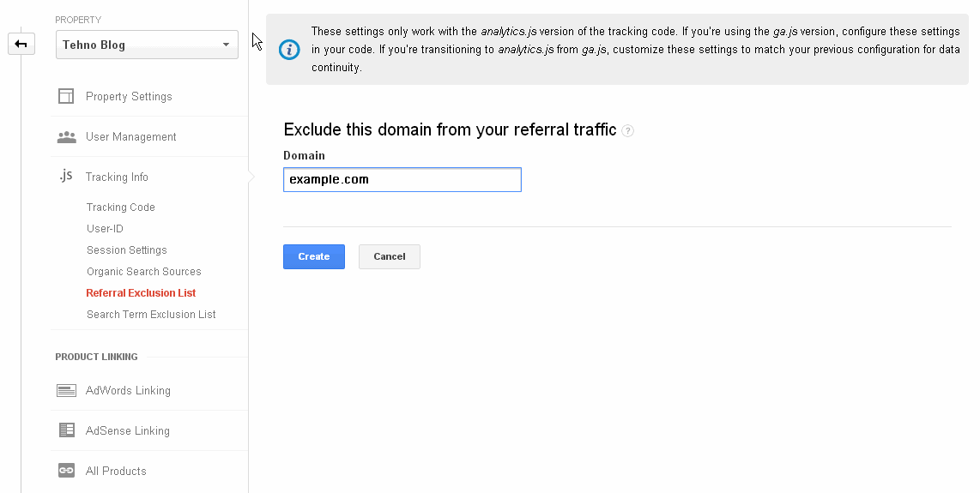The image size is (980, 493).
Task: Click the AdSense Linking icon
Action: (x=66, y=430)
